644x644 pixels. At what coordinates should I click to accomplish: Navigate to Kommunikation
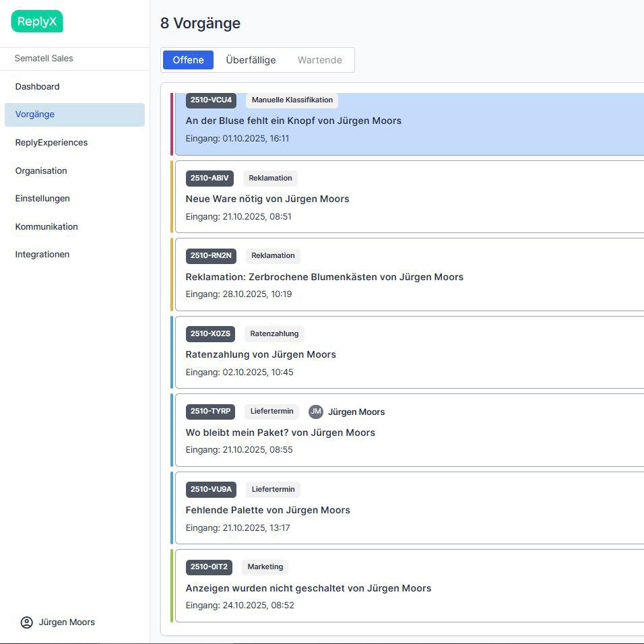tap(46, 227)
